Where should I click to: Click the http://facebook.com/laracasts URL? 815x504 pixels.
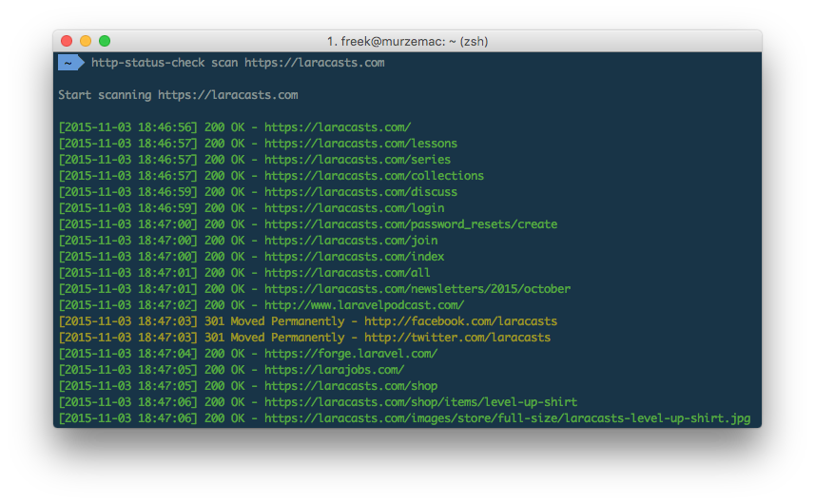[460, 321]
